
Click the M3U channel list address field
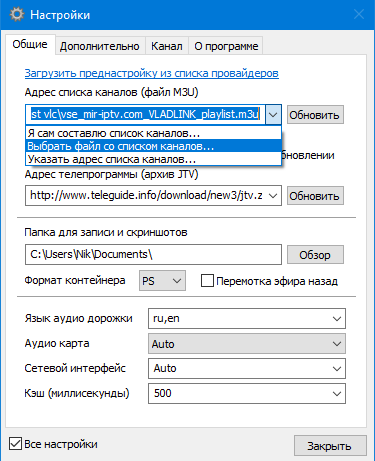click(x=145, y=115)
